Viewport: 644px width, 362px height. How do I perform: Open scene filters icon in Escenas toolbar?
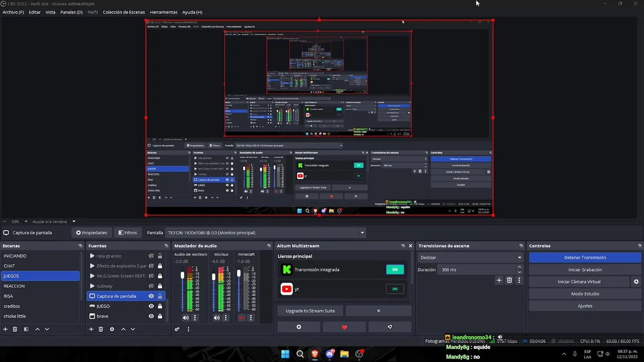tap(26, 329)
